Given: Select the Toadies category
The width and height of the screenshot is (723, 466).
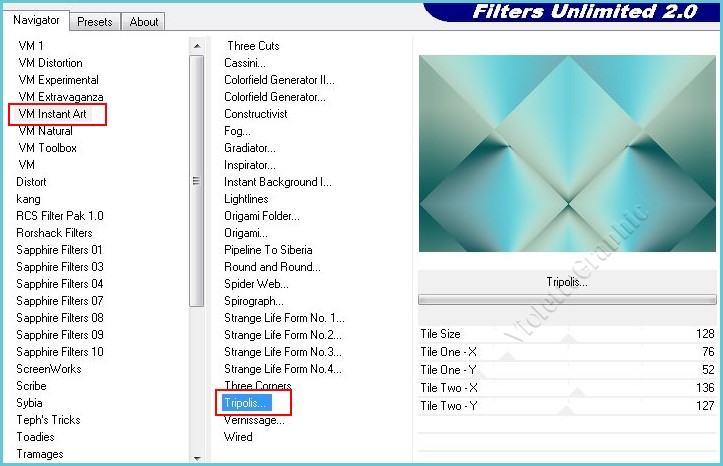Looking at the screenshot, I should point(35,437).
